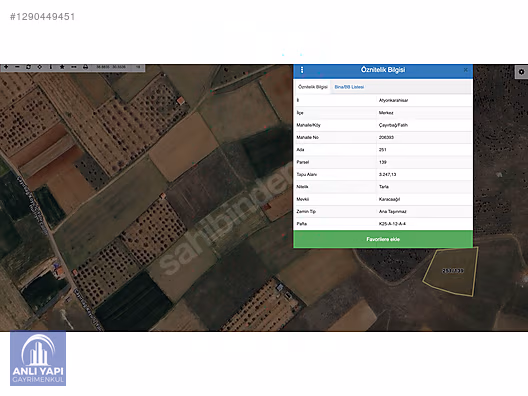Screen dimensions: 528x396
Task: Click Ada value 251
Action: [383, 150]
